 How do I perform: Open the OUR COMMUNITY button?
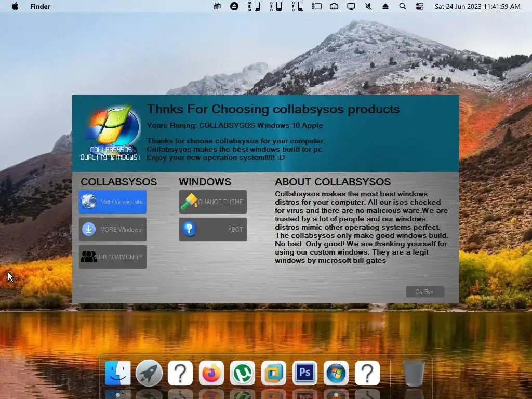point(113,257)
